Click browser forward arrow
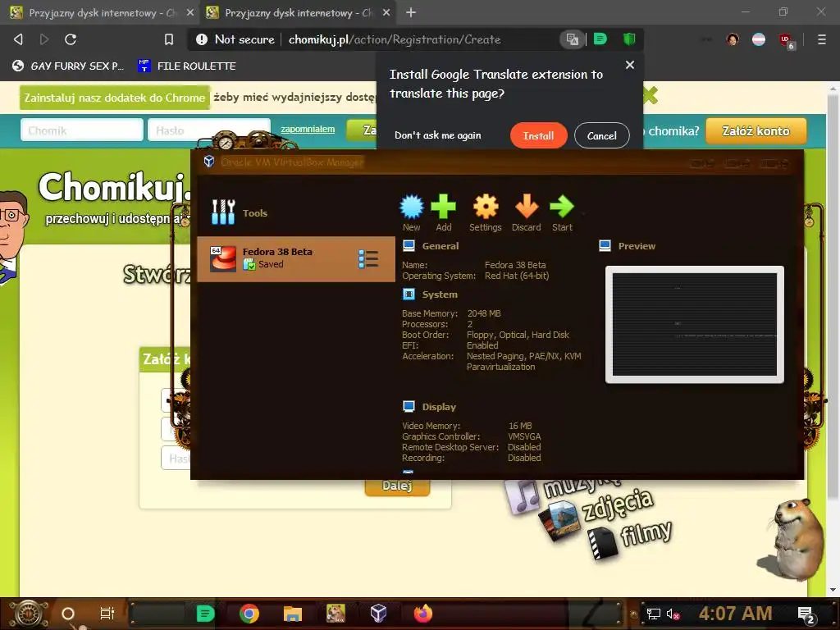The image size is (840, 630). [44, 39]
